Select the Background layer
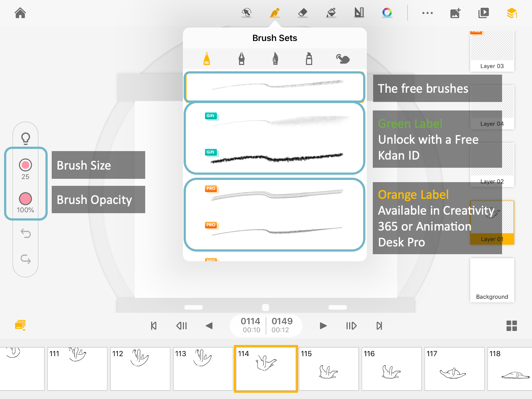The width and height of the screenshot is (532, 399). pyautogui.click(x=492, y=280)
